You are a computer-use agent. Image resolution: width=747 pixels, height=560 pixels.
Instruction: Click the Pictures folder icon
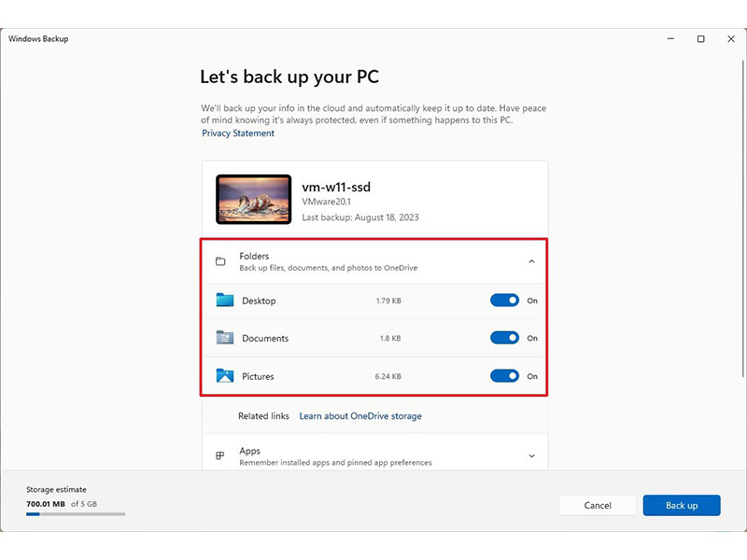225,376
